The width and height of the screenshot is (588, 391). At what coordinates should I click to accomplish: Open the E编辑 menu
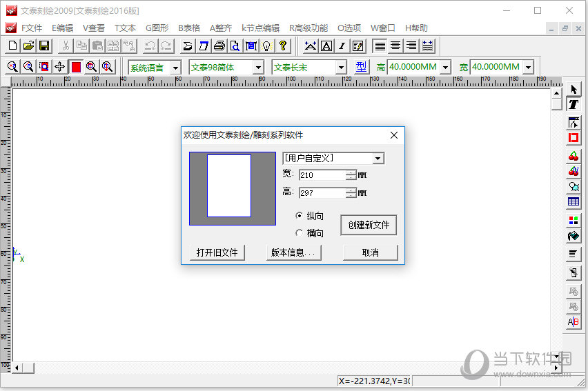pos(62,28)
